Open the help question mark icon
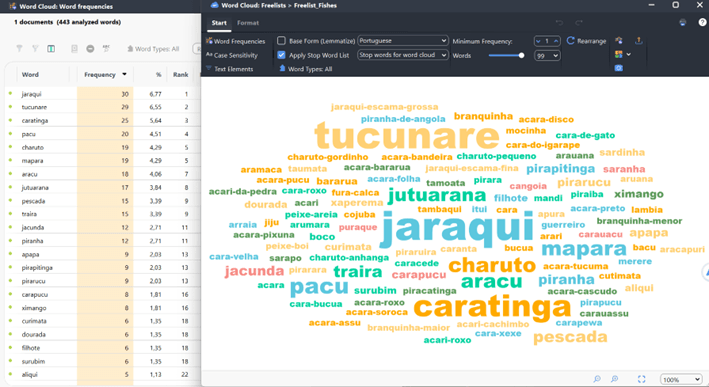 tap(702, 22)
